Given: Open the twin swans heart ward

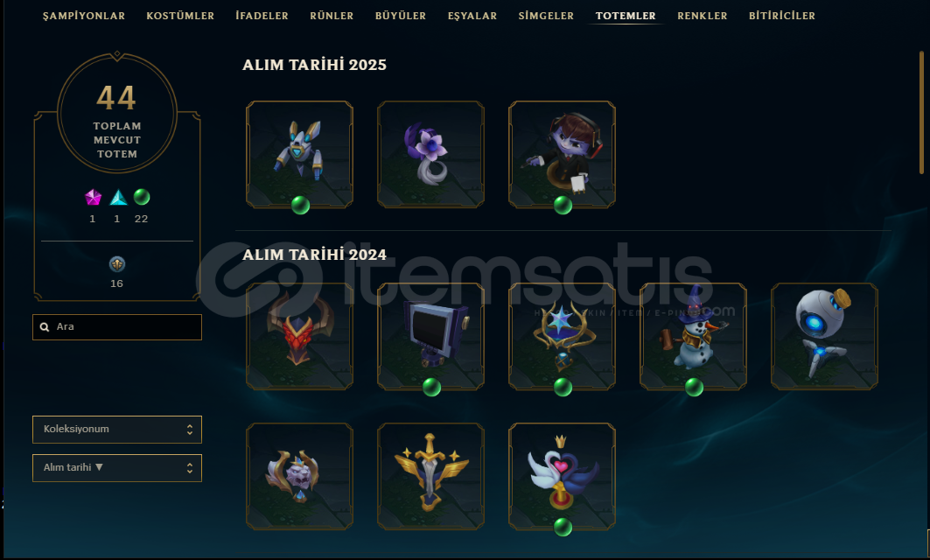Looking at the screenshot, I should (x=562, y=476).
